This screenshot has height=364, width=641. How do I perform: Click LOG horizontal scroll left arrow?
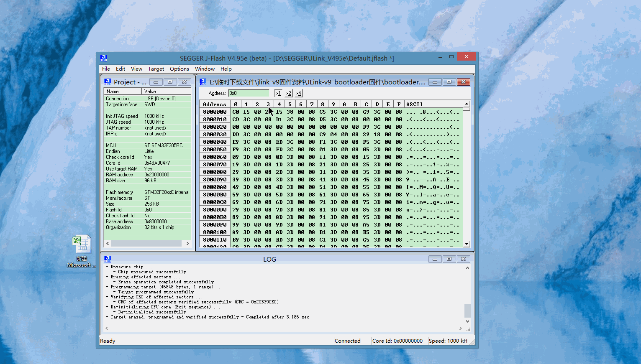[x=107, y=328]
